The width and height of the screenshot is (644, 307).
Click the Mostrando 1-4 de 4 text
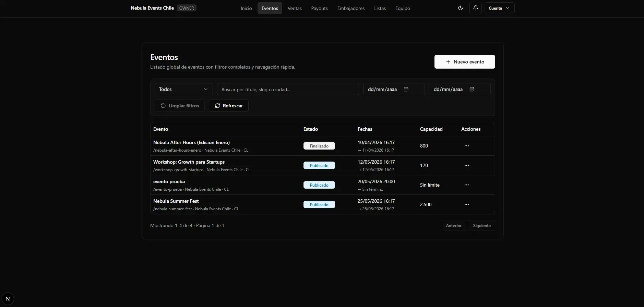pos(171,225)
